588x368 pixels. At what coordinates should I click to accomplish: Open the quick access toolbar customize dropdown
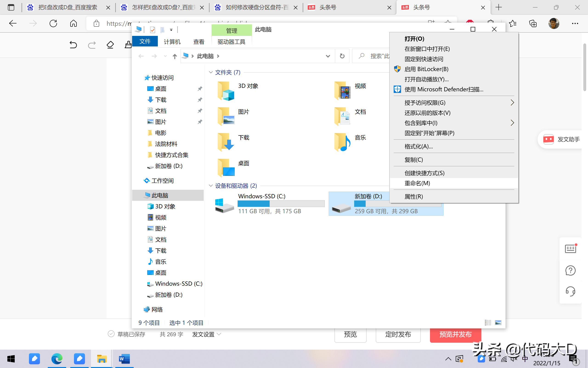pyautogui.click(x=171, y=30)
